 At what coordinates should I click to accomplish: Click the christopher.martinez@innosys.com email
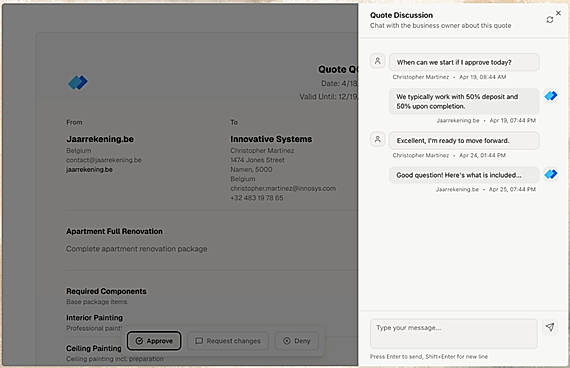(x=283, y=188)
